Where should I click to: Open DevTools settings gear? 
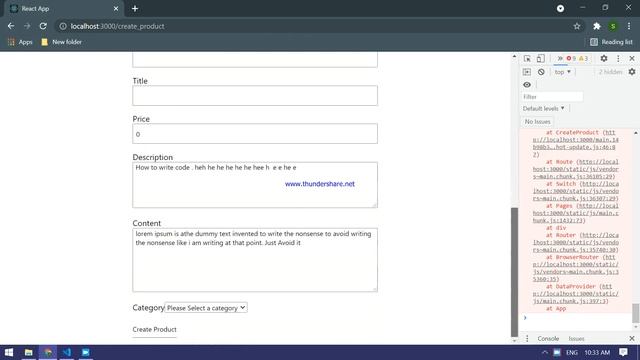click(x=604, y=59)
